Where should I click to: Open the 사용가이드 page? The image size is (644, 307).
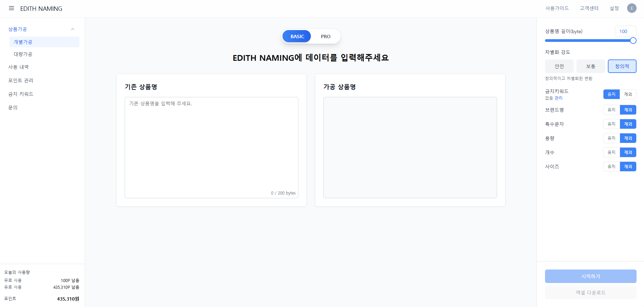point(557,8)
